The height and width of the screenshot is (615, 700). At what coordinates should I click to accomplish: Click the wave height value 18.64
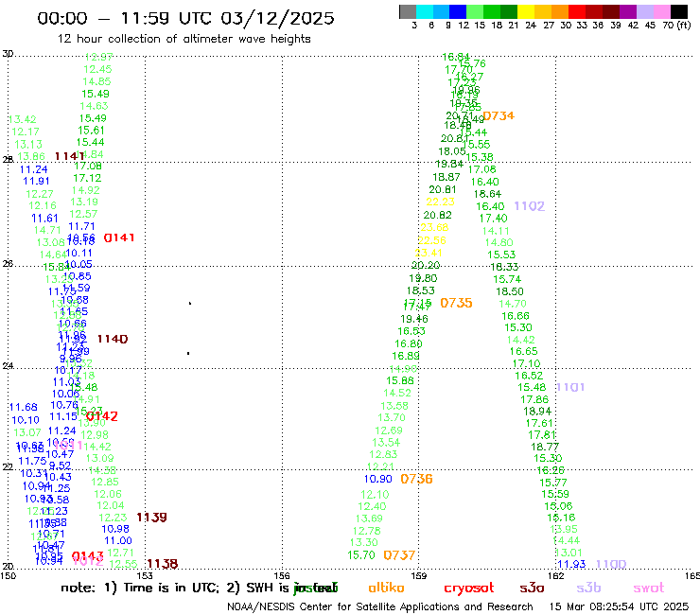487,194
